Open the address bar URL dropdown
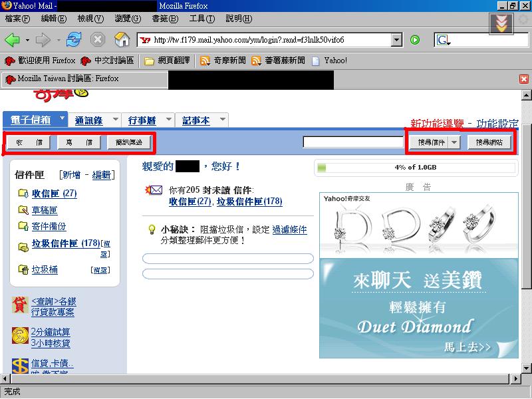Screen dimensions: 532x399 [396, 40]
